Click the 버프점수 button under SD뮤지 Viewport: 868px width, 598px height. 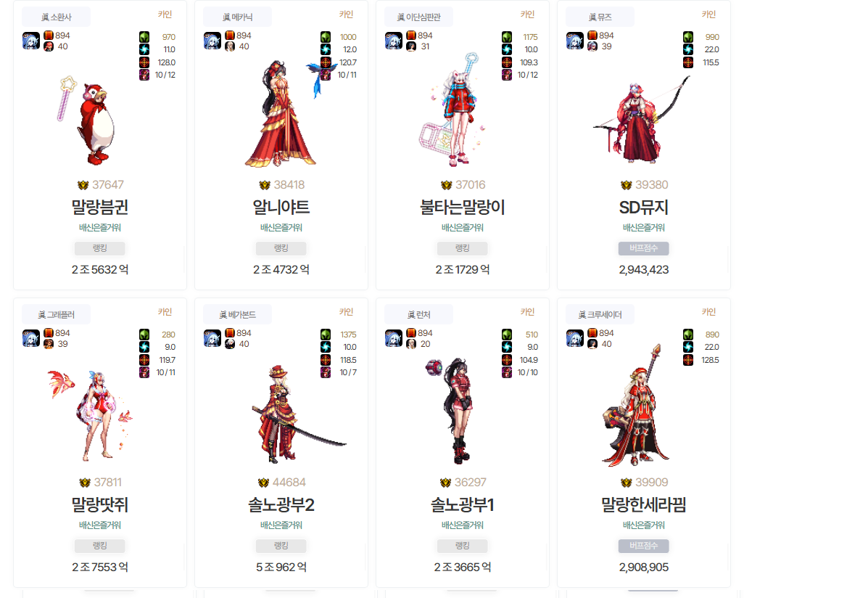(x=644, y=248)
